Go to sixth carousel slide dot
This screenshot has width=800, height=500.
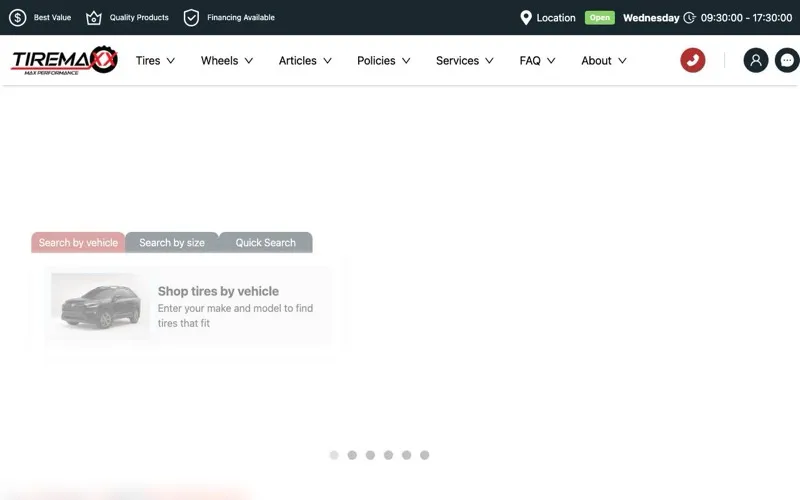[424, 455]
